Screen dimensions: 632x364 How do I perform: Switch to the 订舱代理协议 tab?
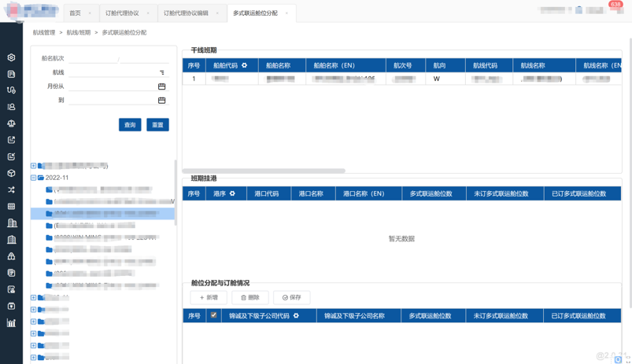click(122, 13)
